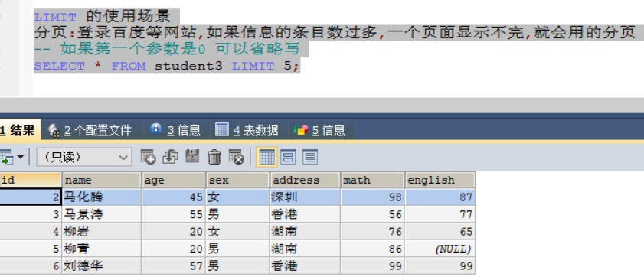This screenshot has width=644, height=277.
Task: Switch to the 4 表数据 tab
Action: pyautogui.click(x=249, y=131)
